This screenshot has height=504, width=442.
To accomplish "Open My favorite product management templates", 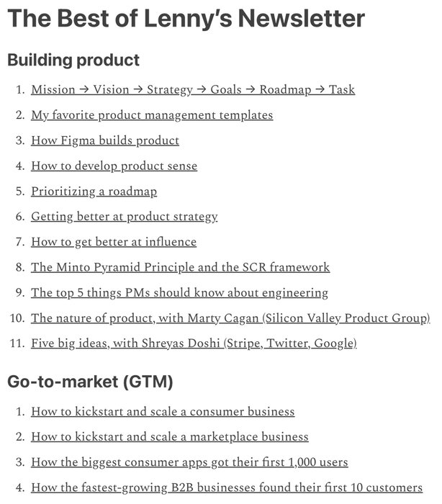I will [151, 115].
